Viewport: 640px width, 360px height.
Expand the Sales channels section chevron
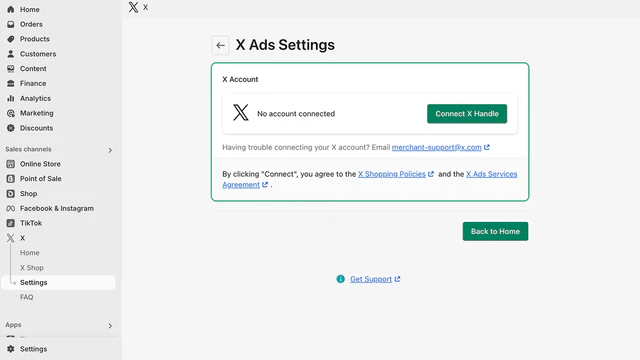click(x=110, y=150)
